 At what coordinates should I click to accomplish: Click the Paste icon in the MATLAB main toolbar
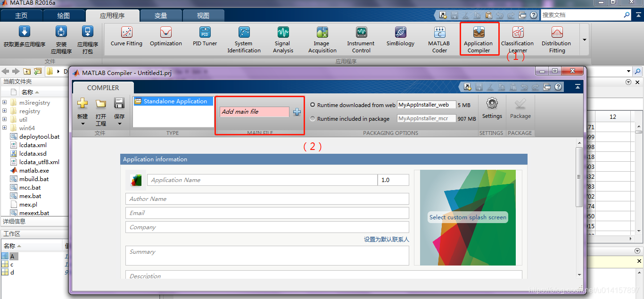(489, 15)
